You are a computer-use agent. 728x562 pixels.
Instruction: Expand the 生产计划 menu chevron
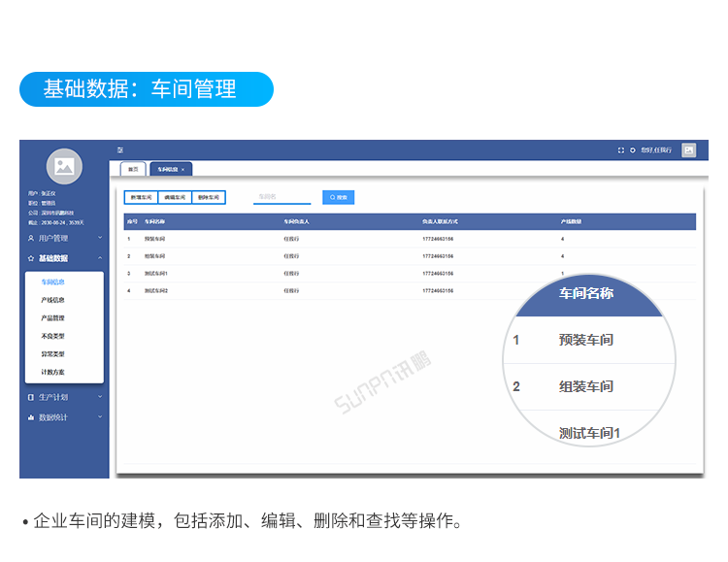point(100,398)
